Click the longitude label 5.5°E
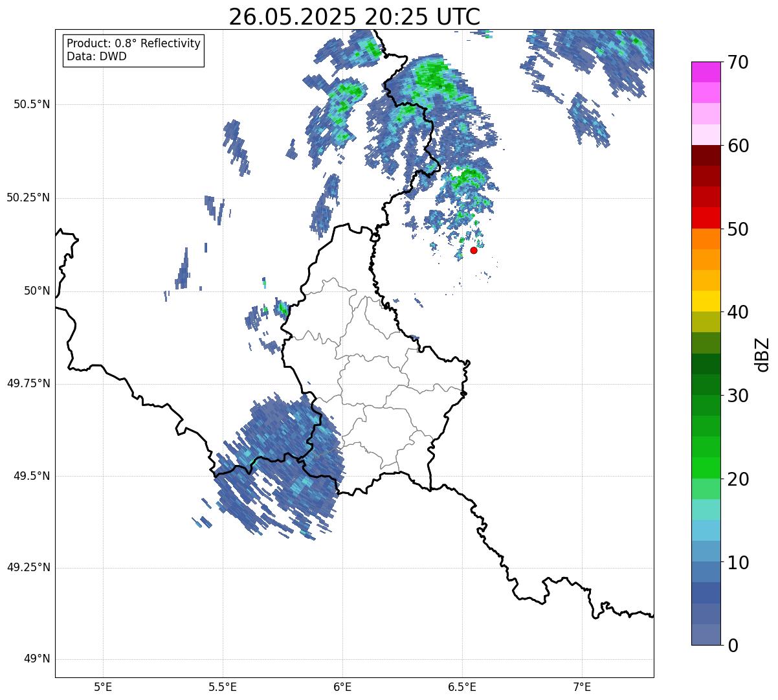 (223, 686)
